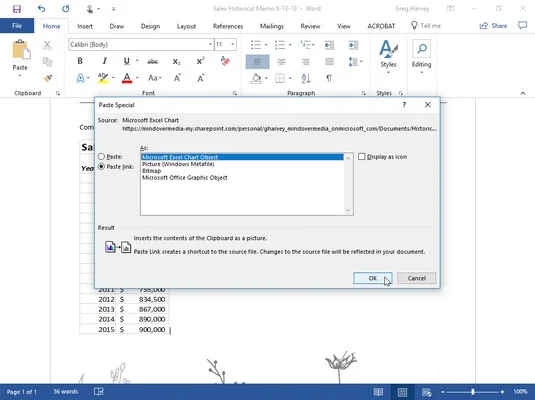
Task: Click the zoom slider handle in status bar
Action: (x=473, y=392)
